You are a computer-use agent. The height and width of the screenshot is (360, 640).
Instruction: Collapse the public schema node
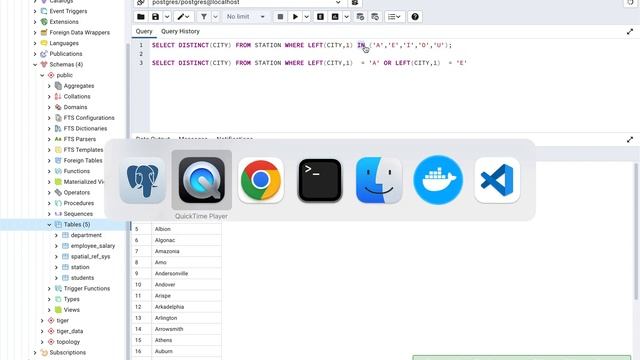click(x=42, y=75)
